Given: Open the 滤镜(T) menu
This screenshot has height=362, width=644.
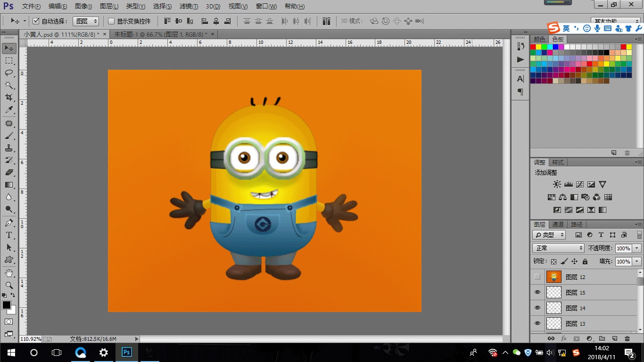Looking at the screenshot, I should point(189,7).
